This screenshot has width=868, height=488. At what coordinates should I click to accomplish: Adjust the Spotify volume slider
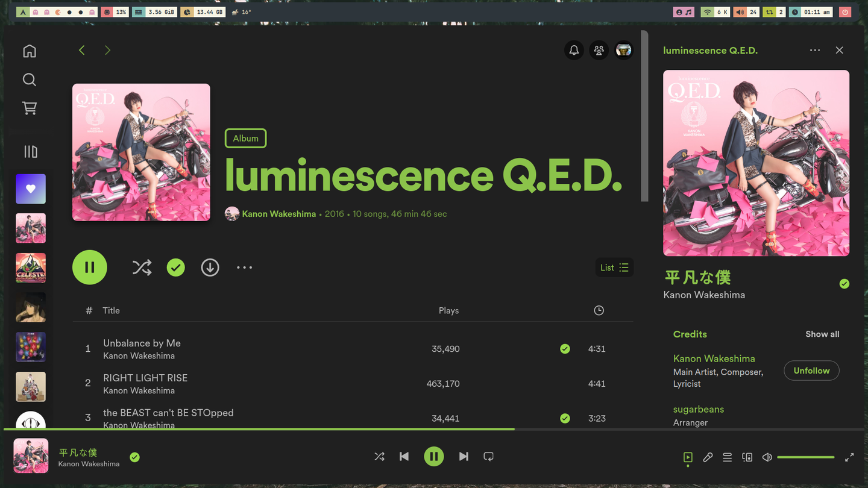click(806, 457)
